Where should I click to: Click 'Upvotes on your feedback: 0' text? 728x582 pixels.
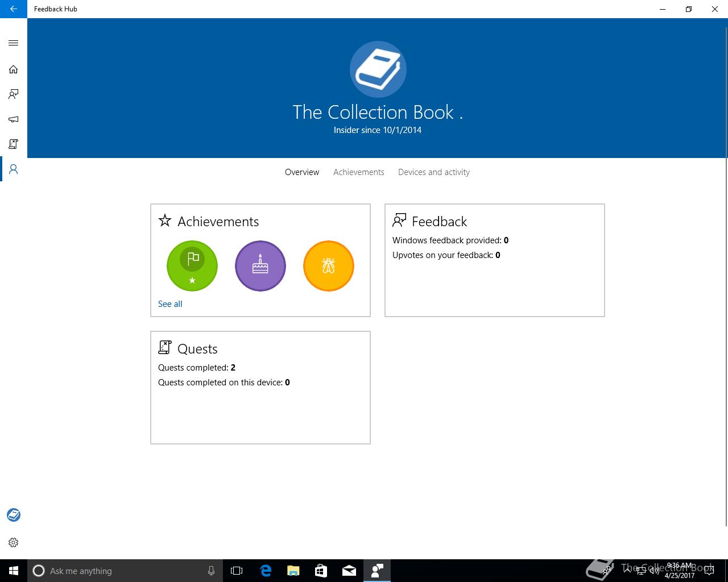pos(446,255)
